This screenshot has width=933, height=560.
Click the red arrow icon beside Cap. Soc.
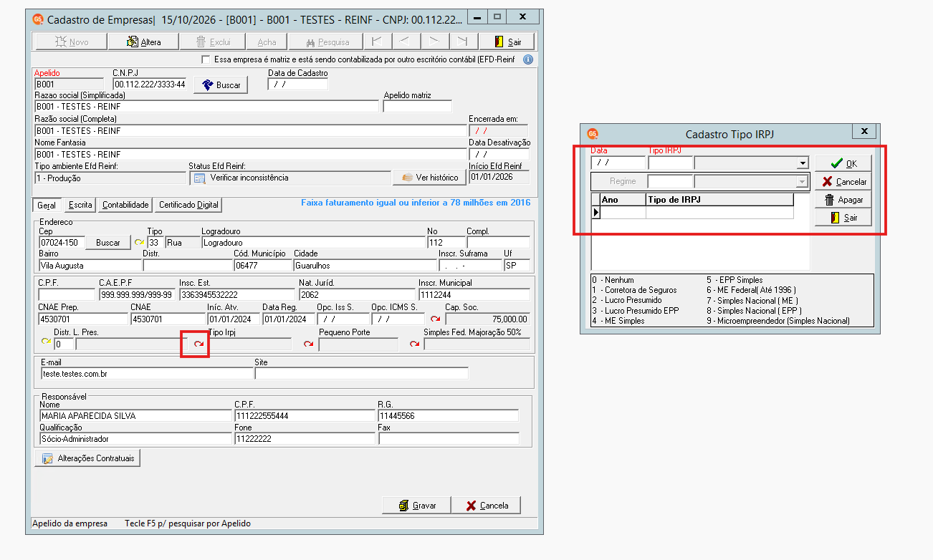pyautogui.click(x=435, y=319)
